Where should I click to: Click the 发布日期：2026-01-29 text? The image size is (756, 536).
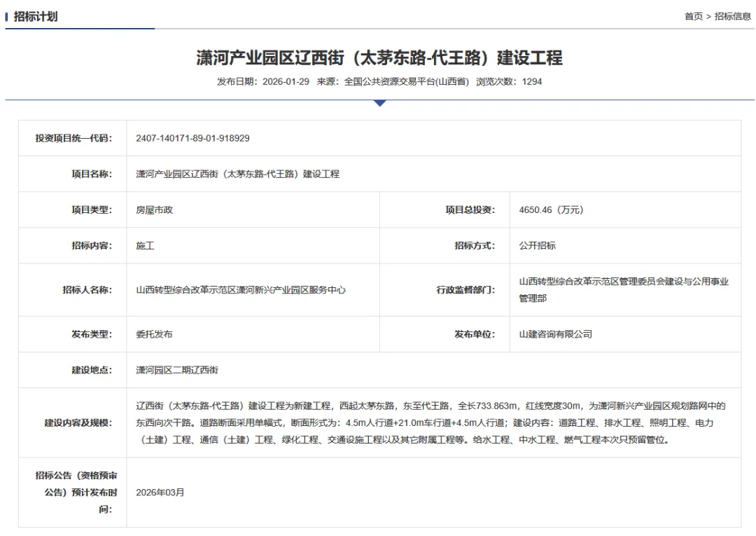263,81
